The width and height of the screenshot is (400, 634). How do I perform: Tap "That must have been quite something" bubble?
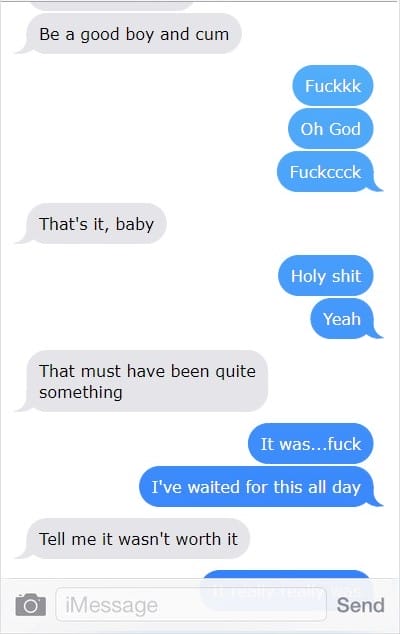[142, 381]
